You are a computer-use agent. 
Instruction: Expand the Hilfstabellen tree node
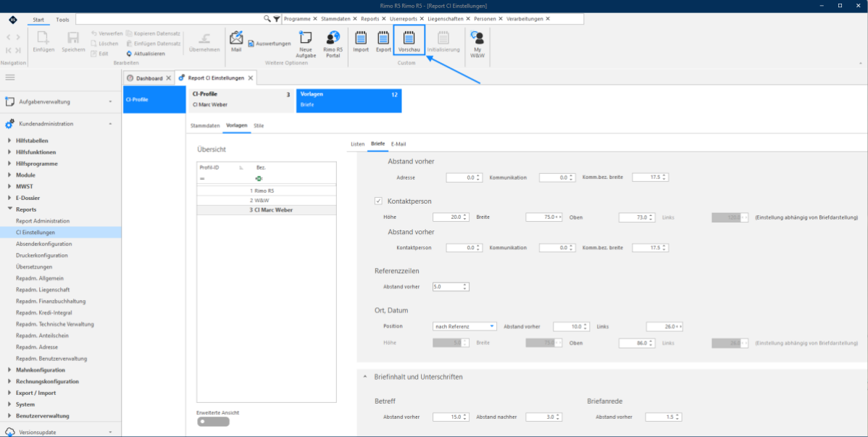click(x=9, y=141)
